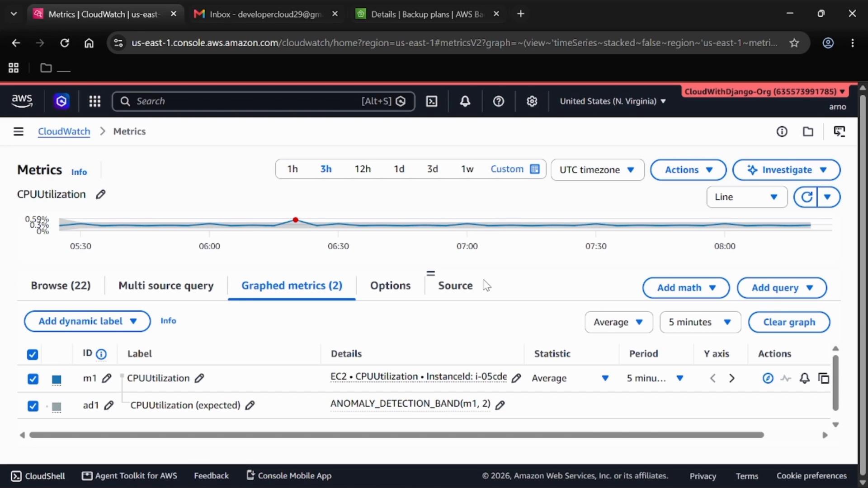The height and width of the screenshot is (488, 868).
Task: Launch CloudShell from the top navigation bar
Action: pos(432,101)
